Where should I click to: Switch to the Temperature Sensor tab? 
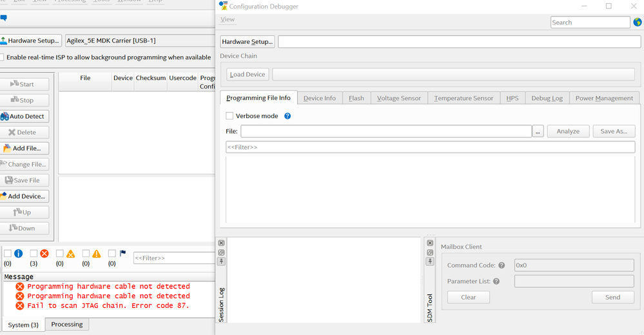coord(463,98)
